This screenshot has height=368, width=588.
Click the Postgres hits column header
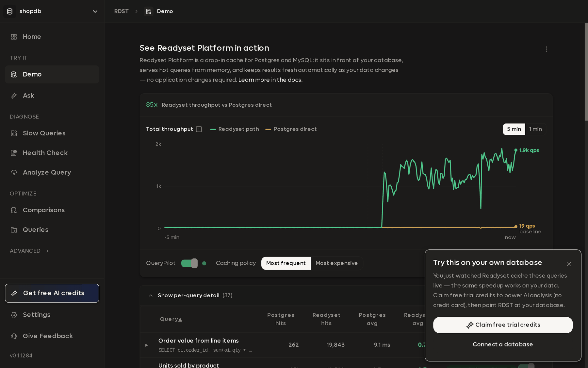281,319
